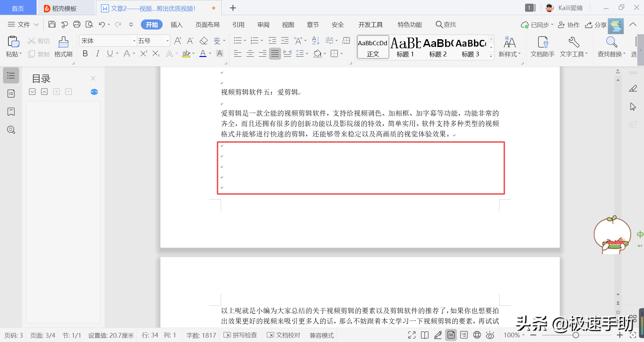The image size is (644, 342).
Task: Open the table of contents sidebar icon
Action: click(x=11, y=75)
